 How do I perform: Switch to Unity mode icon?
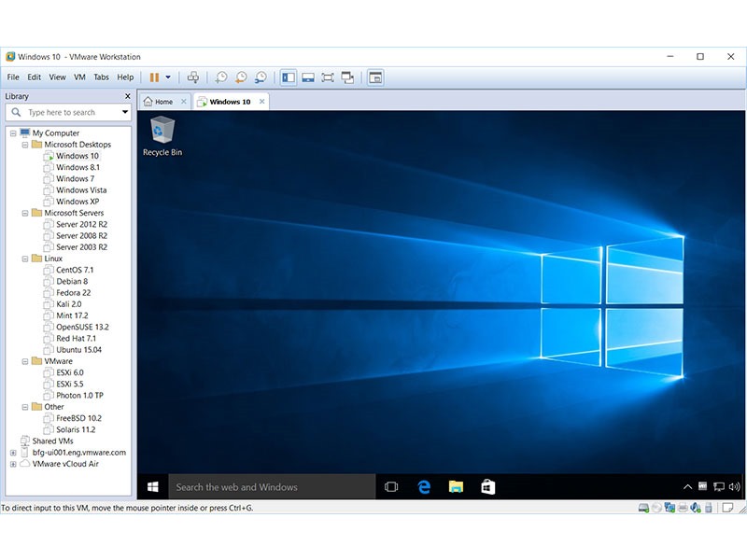pyautogui.click(x=347, y=77)
